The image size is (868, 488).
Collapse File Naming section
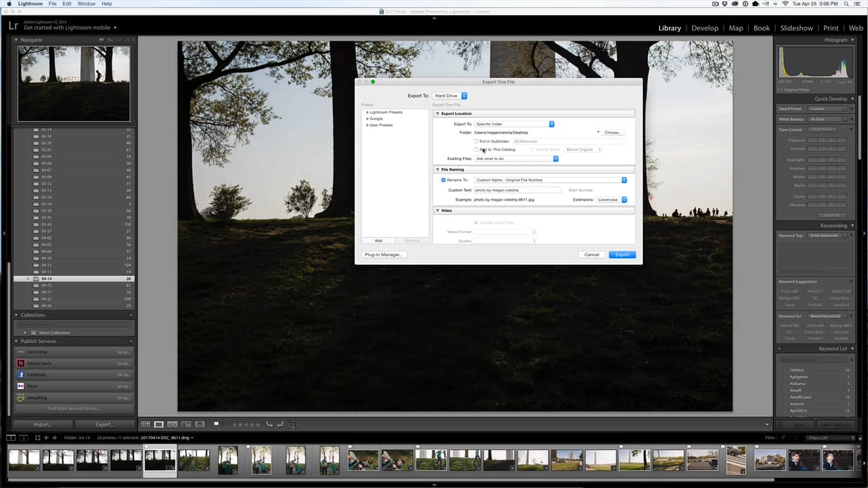tap(438, 169)
